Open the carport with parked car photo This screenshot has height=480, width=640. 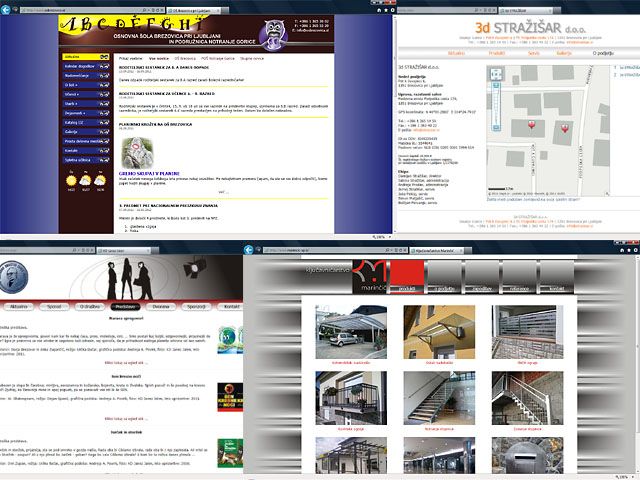click(x=351, y=332)
